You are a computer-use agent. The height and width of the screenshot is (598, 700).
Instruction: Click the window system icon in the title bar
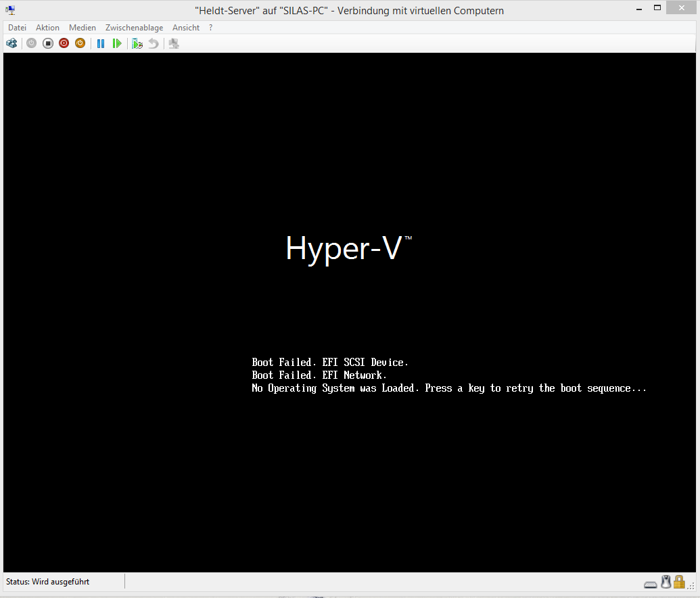tap(10, 10)
